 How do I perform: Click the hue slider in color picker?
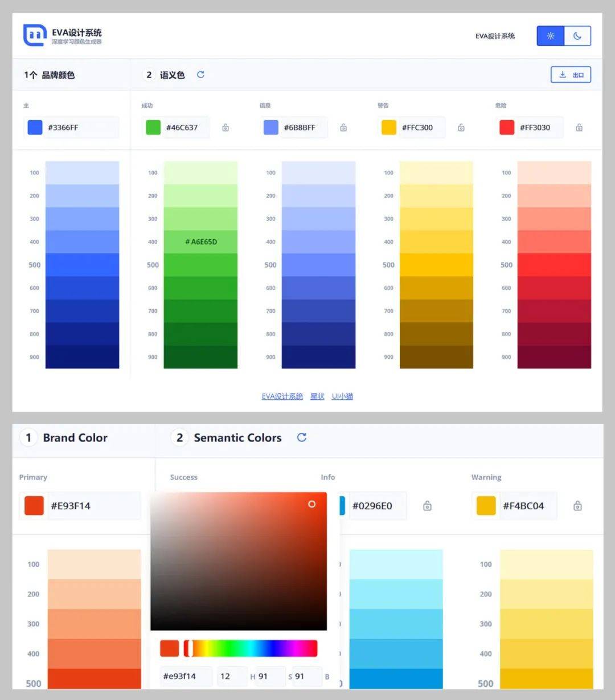[x=251, y=648]
